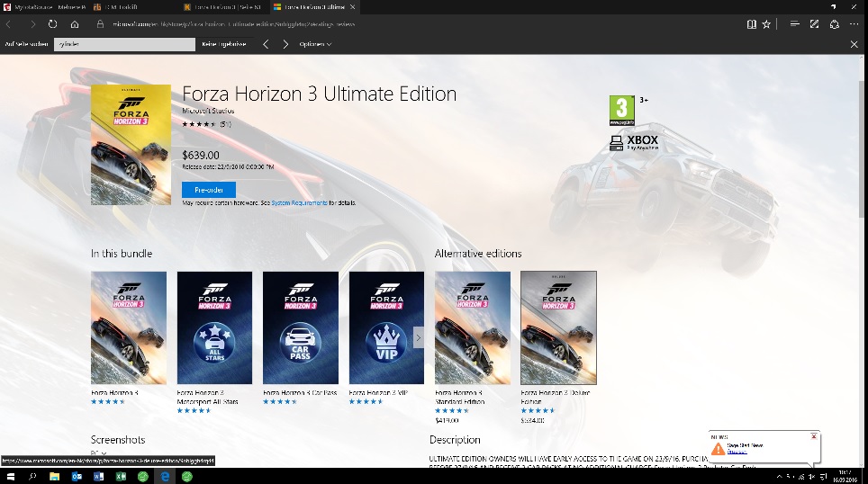Click the Forza Horizon 3 bundle title
The image size is (868, 484).
point(114,393)
